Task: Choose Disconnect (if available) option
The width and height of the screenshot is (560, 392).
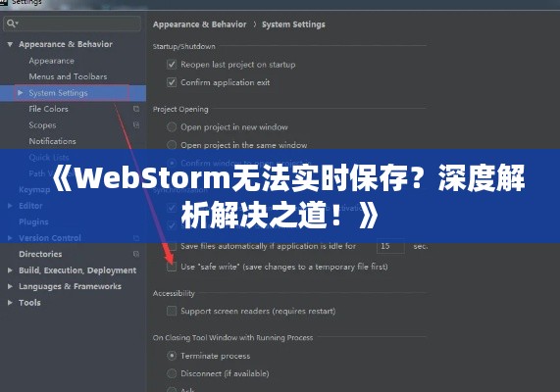Action: point(172,373)
